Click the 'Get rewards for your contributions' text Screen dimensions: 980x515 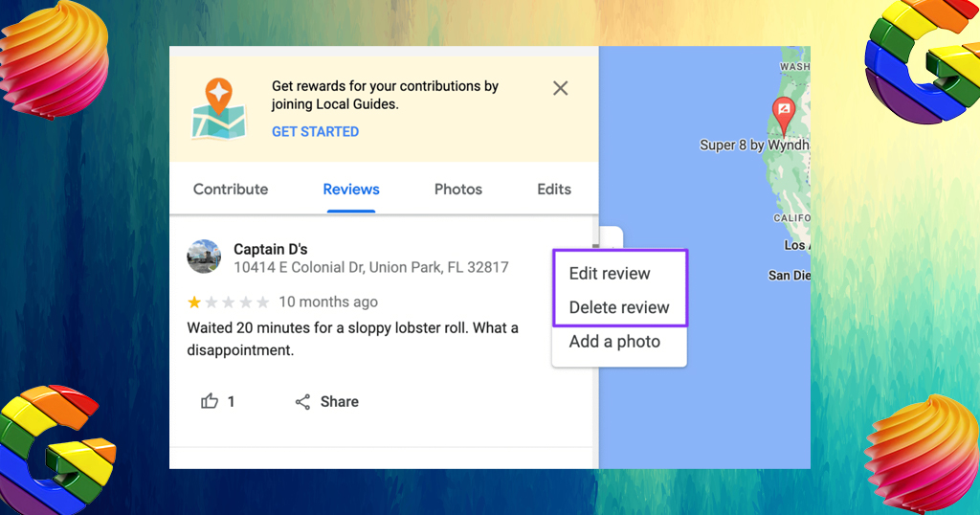pos(385,95)
